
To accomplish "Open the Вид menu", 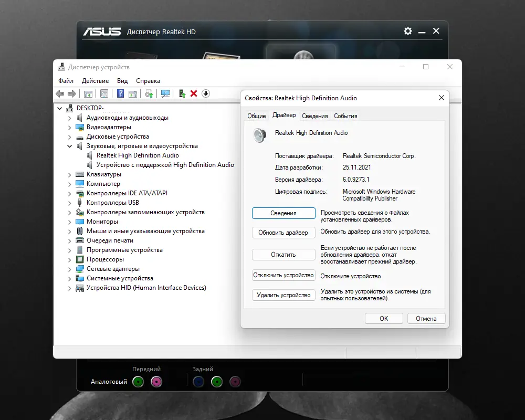I will (122, 81).
